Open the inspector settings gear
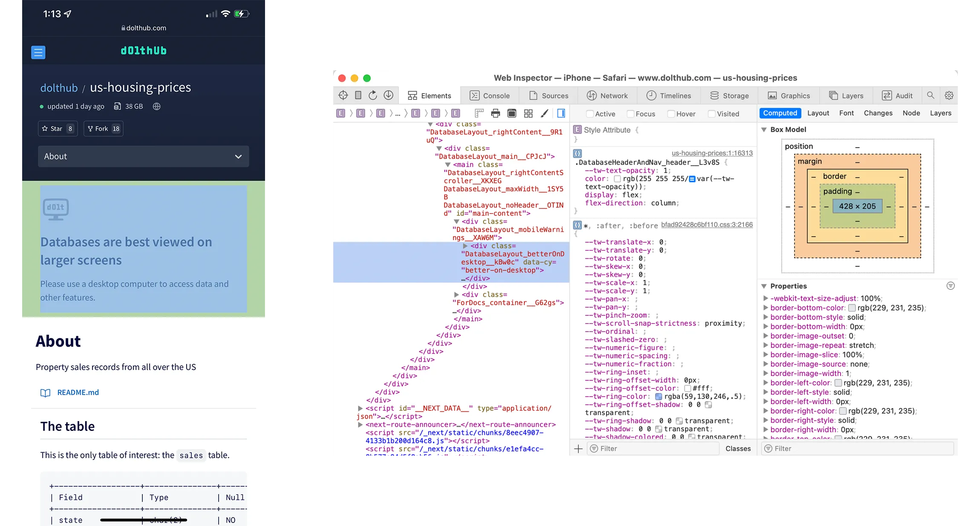Image resolution: width=980 pixels, height=526 pixels. (949, 95)
